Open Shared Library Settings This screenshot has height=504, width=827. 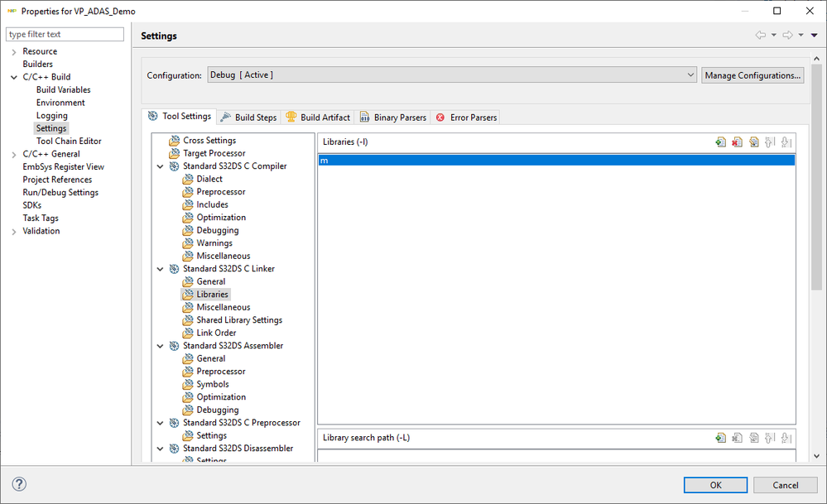[239, 320]
